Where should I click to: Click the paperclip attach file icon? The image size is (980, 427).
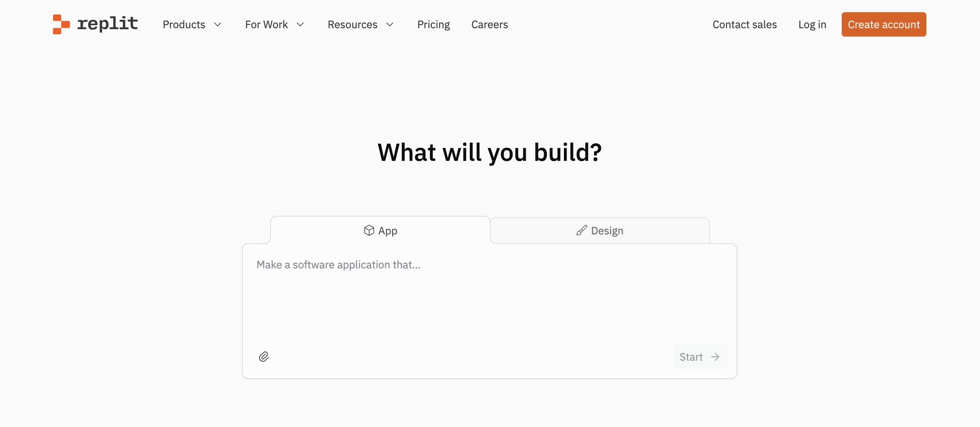tap(264, 357)
